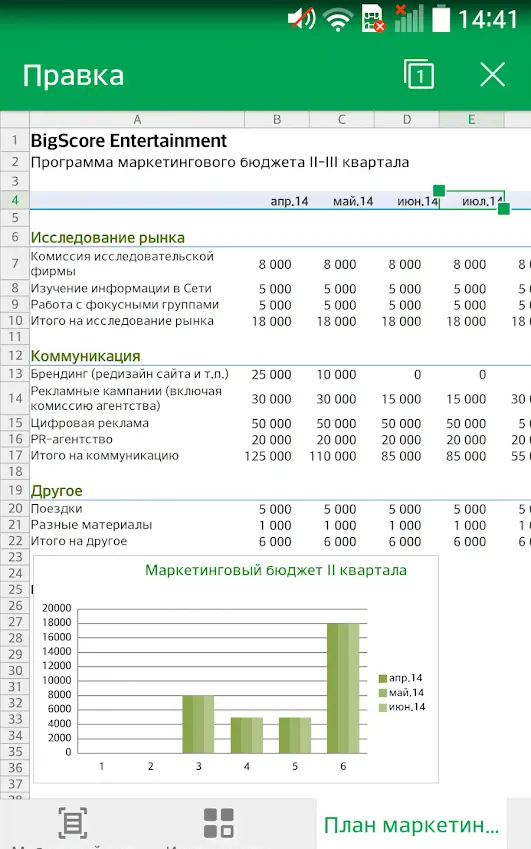Tap the июн.14 legend entry in chart
Image resolution: width=531 pixels, height=849 pixels.
pos(402,707)
